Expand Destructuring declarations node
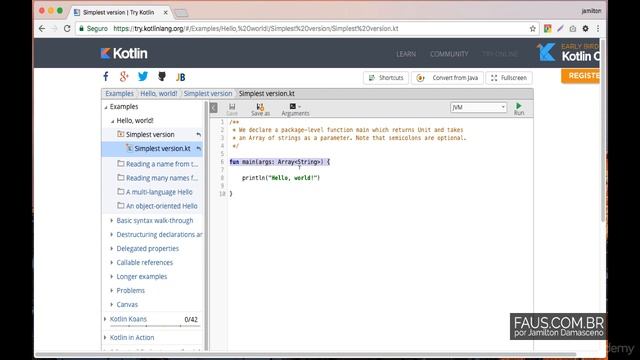Screen dimensions: 640x360 click(111, 235)
